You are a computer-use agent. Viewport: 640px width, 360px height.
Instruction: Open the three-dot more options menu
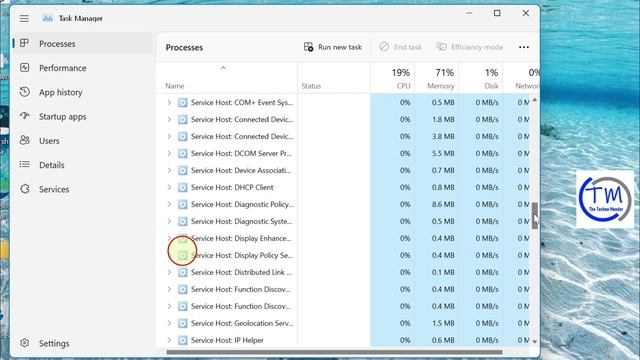(524, 47)
